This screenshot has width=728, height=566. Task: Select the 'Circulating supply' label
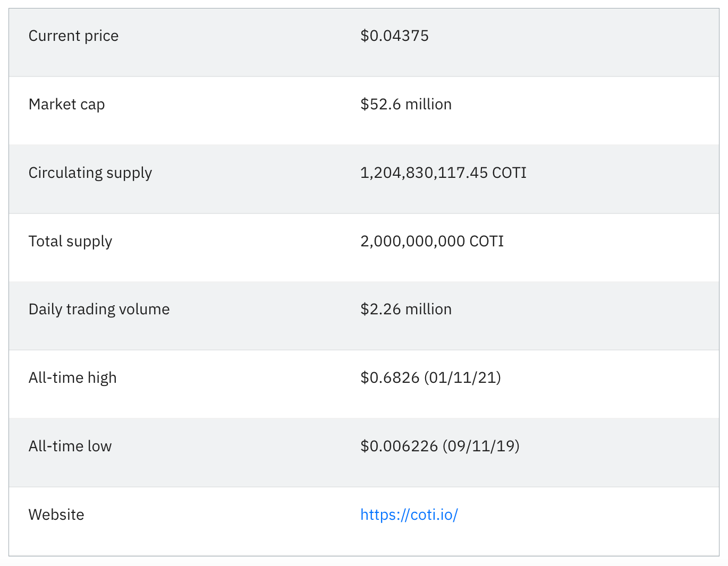pos(90,173)
